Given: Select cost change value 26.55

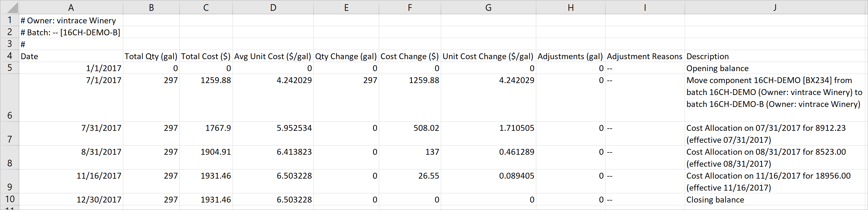Looking at the screenshot, I should coord(410,181).
